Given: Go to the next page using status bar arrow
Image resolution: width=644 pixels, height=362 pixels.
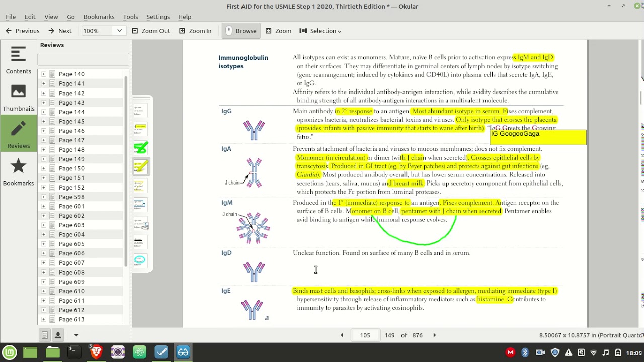Looking at the screenshot, I should click(x=435, y=335).
